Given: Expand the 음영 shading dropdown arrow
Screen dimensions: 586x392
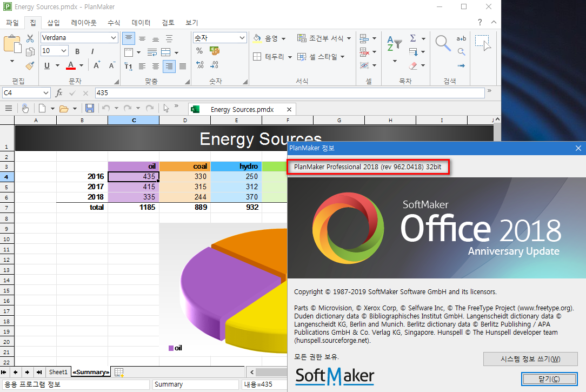Looking at the screenshot, I should [x=283, y=38].
